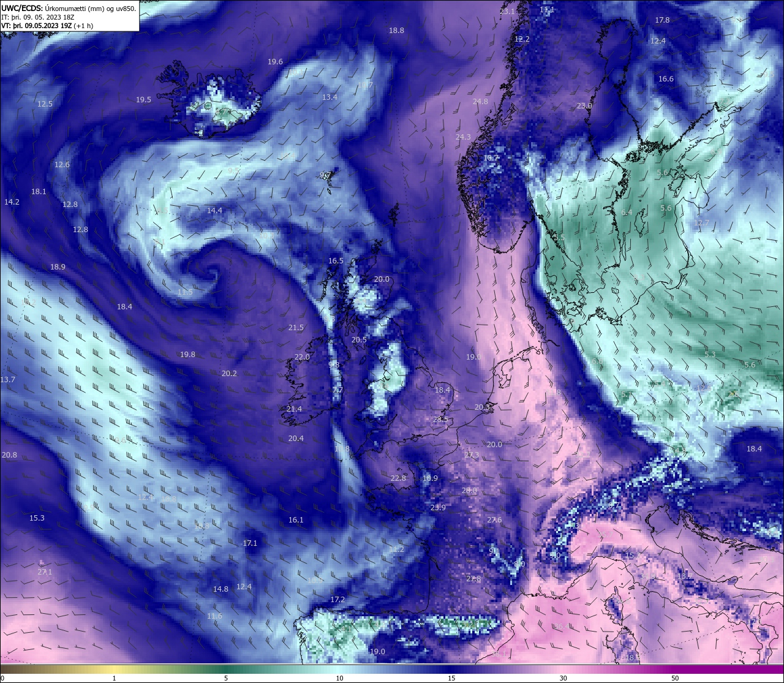This screenshot has width=784, height=683.
Task: Click the map value 11.5
Action: pyautogui.click(x=185, y=293)
